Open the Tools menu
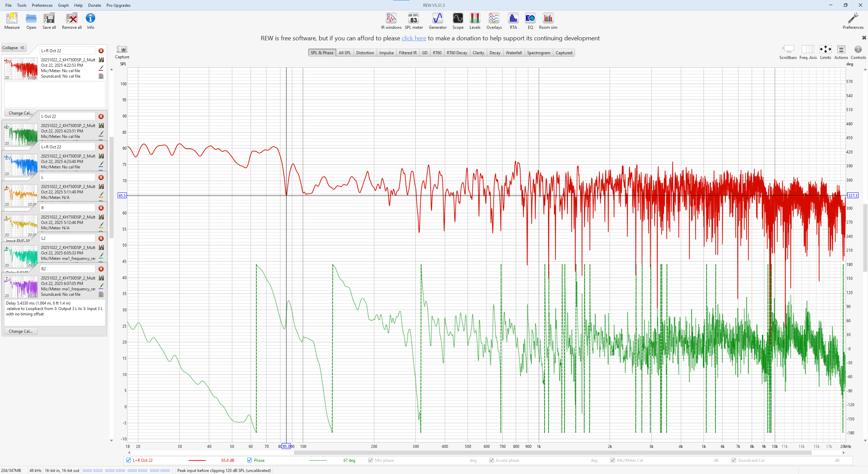 click(21, 5)
